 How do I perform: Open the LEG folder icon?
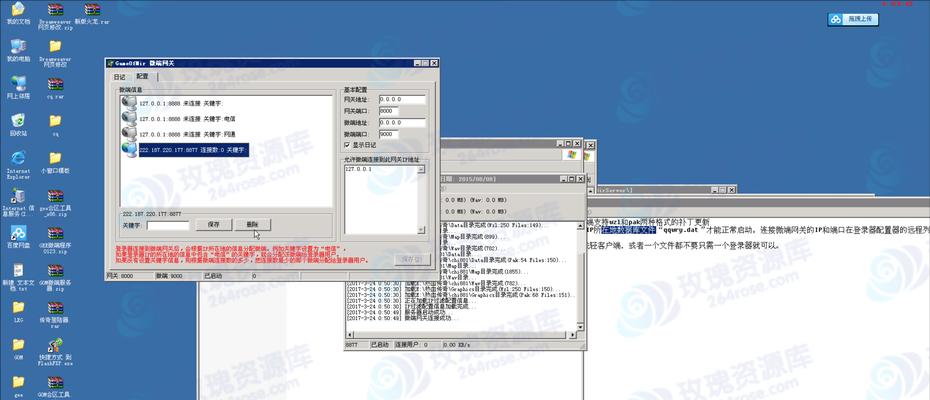(x=18, y=310)
